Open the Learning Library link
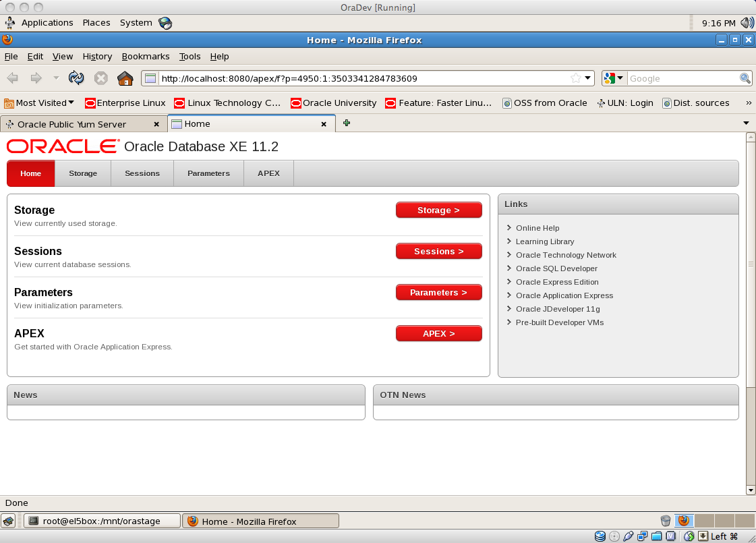The height and width of the screenshot is (543, 756). coord(545,241)
